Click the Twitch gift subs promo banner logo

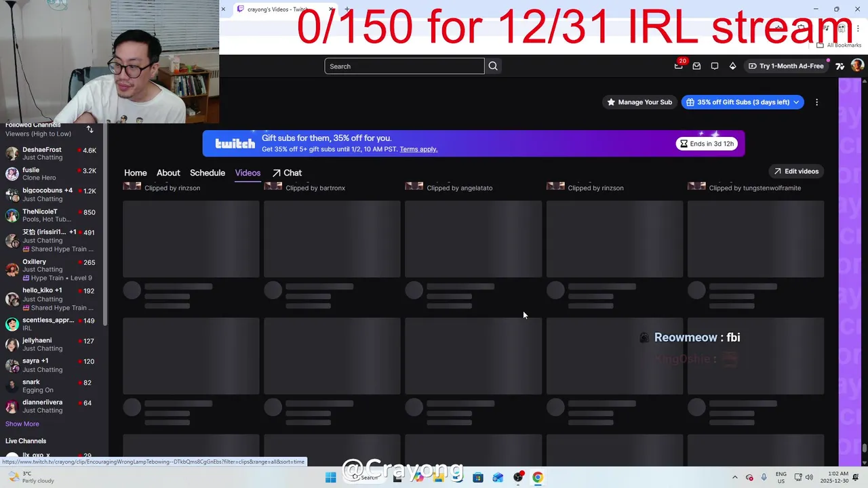click(235, 144)
